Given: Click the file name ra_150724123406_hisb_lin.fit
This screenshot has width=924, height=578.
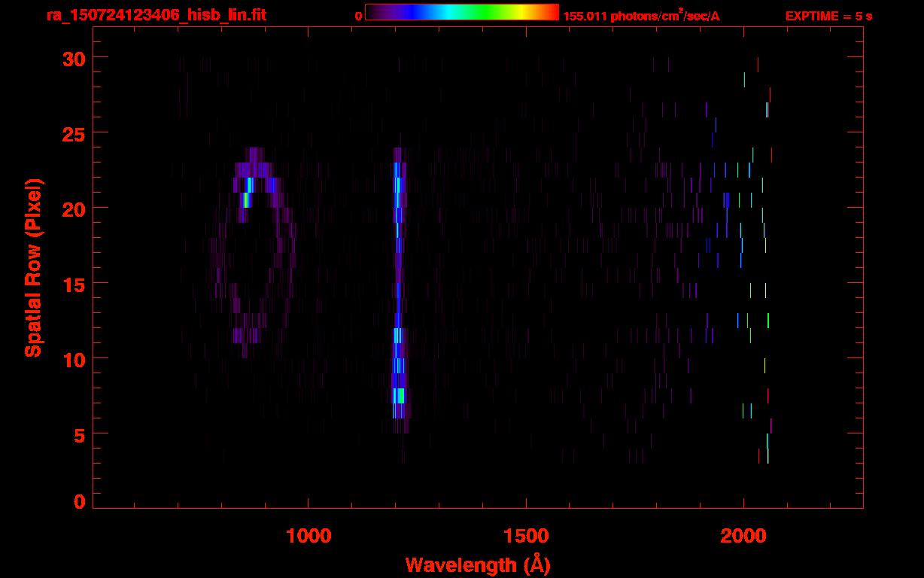Looking at the screenshot, I should [x=157, y=16].
